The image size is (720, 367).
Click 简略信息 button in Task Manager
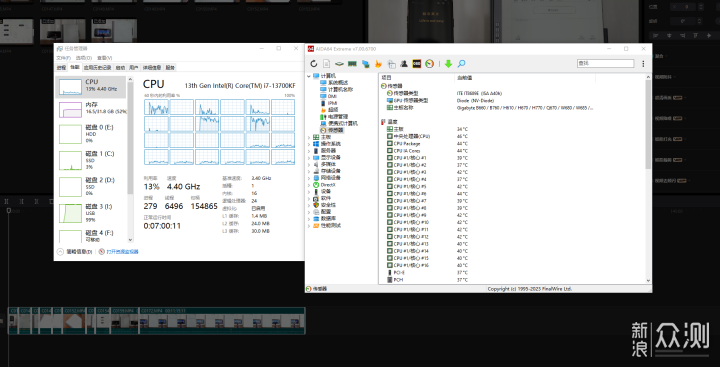75,252
